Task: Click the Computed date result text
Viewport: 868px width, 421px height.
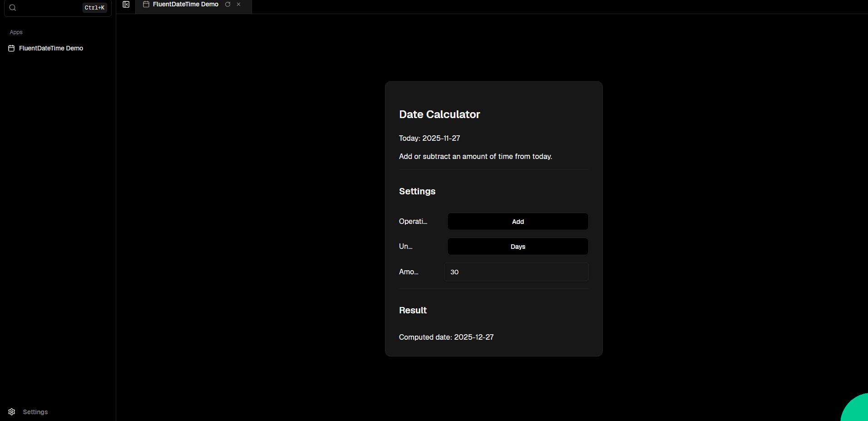Action: (446, 337)
